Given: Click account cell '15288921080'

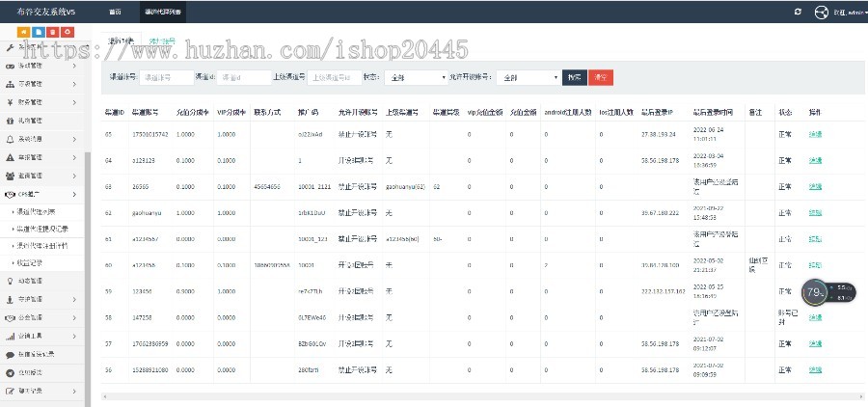Looking at the screenshot, I should click(149, 370).
